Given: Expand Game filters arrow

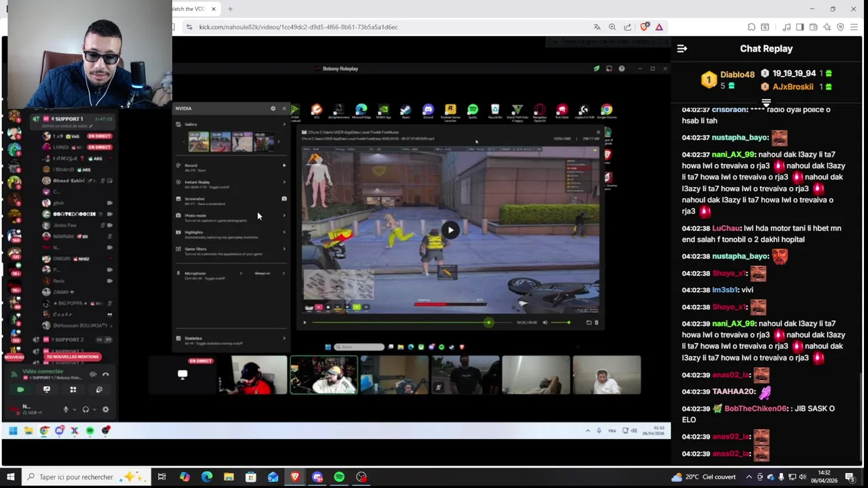Looking at the screenshot, I should (x=284, y=249).
